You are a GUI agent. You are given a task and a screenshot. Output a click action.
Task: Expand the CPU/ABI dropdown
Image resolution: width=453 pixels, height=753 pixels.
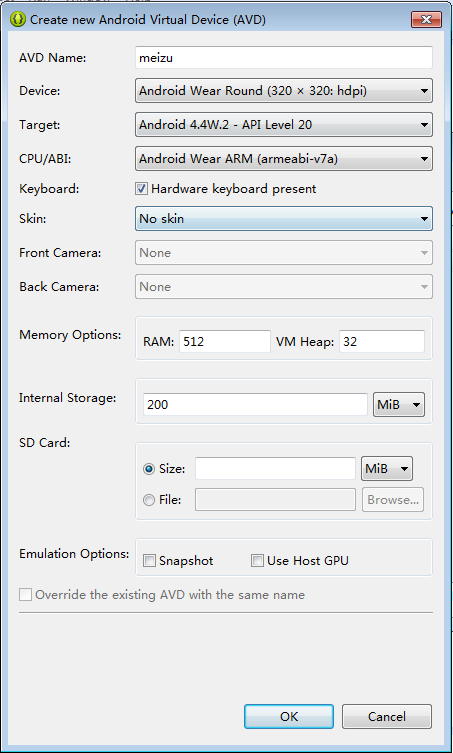[284, 159]
